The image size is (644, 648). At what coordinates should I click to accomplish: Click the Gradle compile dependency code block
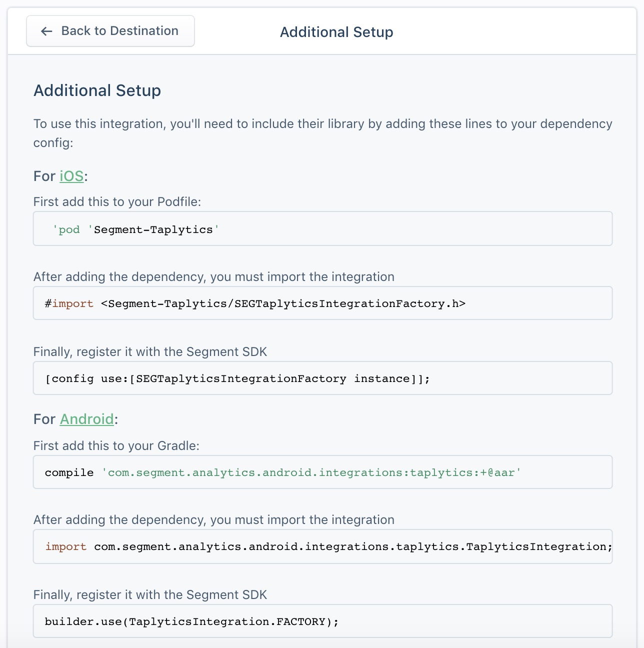pyautogui.click(x=322, y=472)
